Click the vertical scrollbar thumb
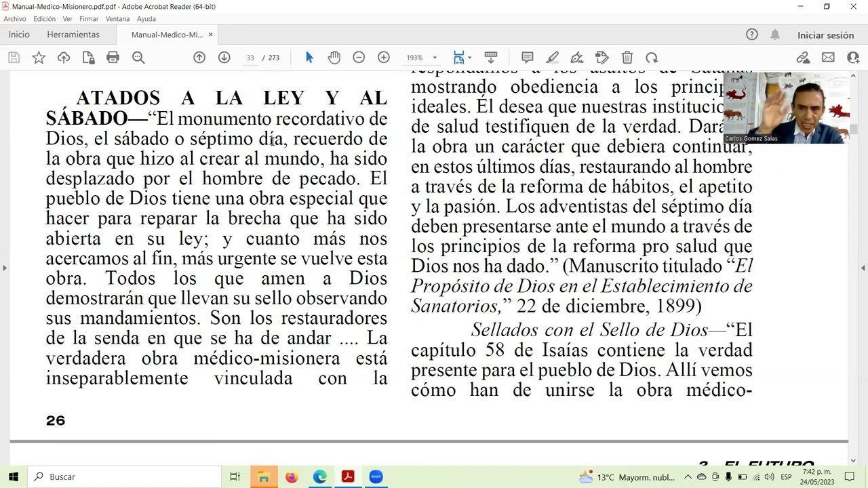Viewport: 868px width, 488px height. [854, 129]
